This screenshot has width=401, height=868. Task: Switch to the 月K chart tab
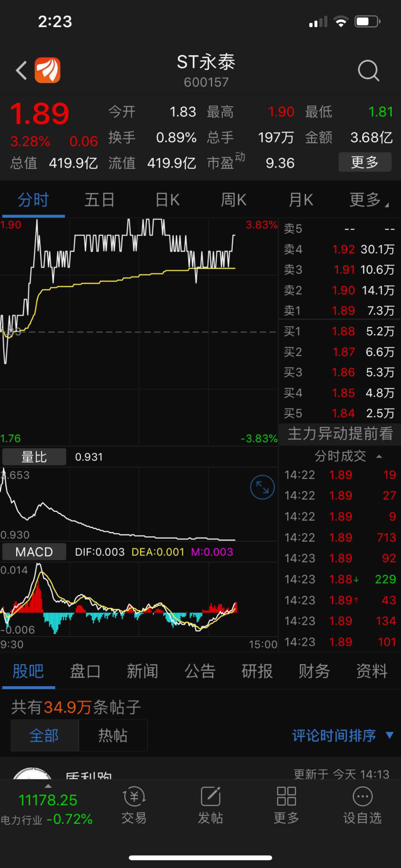pos(301,200)
